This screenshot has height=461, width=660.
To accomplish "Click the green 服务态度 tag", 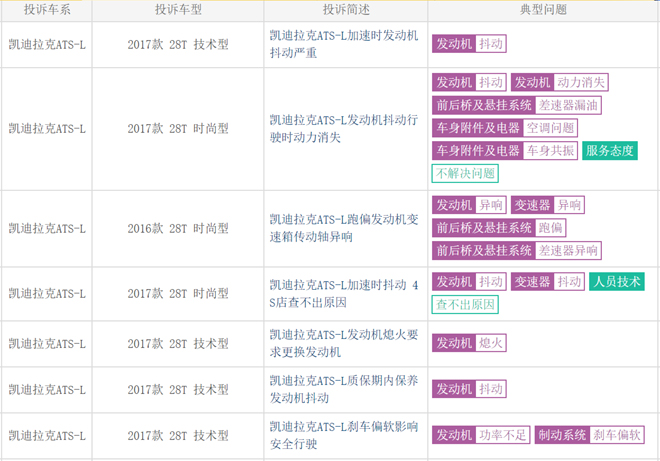I will point(610,151).
